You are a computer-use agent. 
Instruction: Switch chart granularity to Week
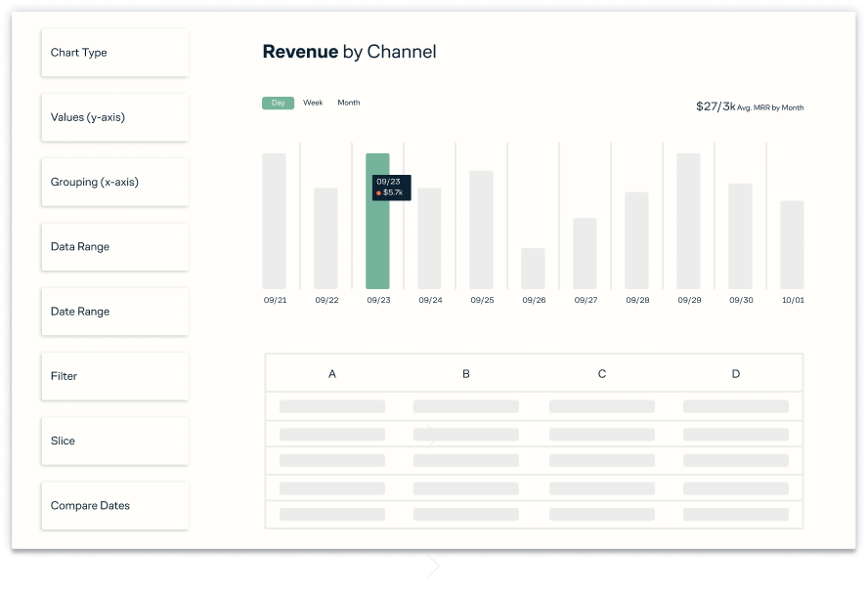pyautogui.click(x=313, y=103)
